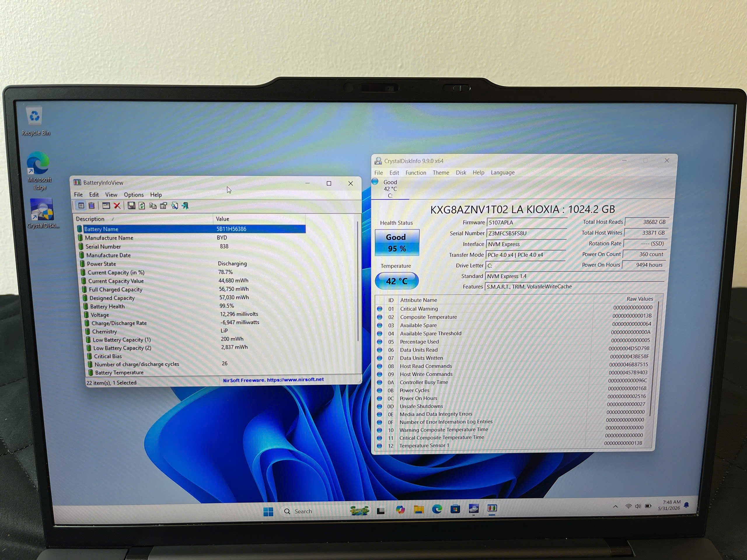Open the Language menu in CrystalDiskInfo
747x560 pixels.
pyautogui.click(x=503, y=172)
